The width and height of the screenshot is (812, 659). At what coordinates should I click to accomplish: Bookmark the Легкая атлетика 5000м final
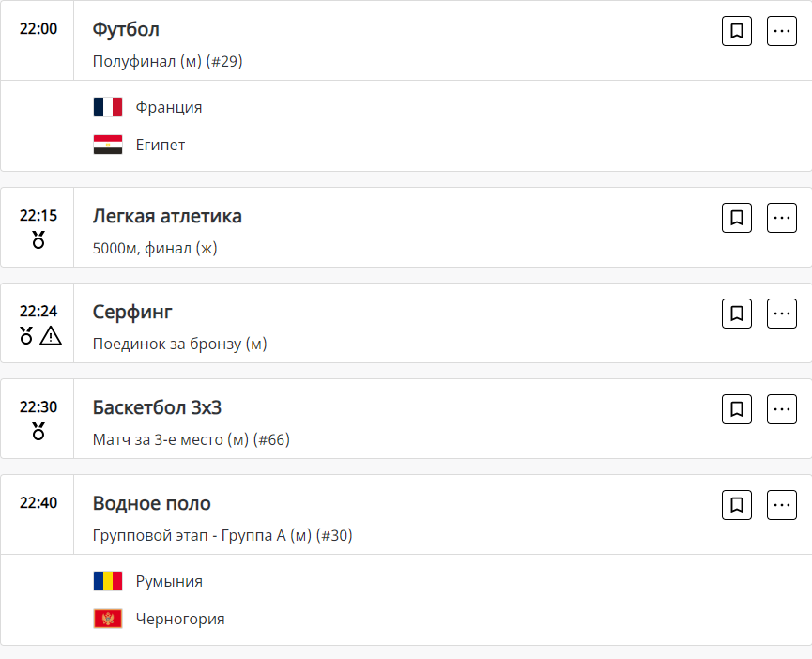click(737, 218)
